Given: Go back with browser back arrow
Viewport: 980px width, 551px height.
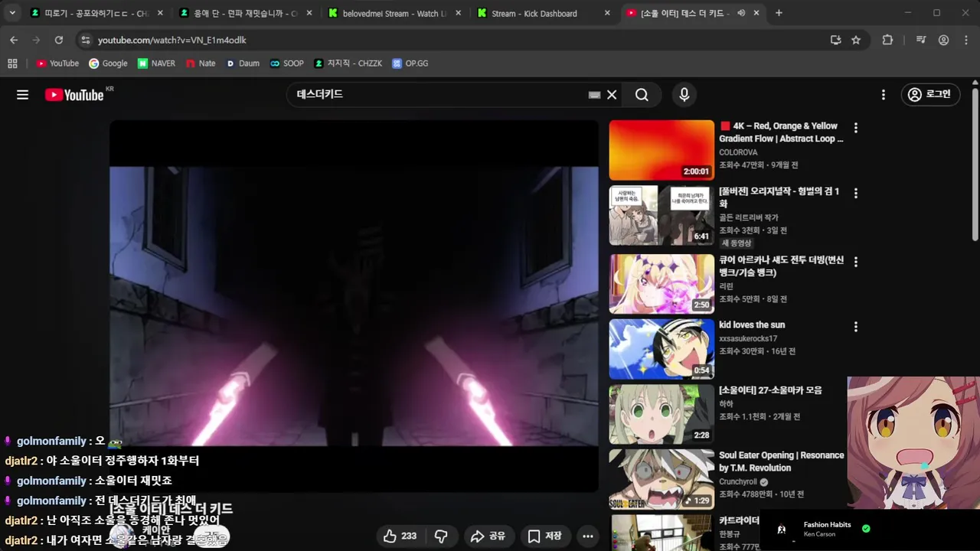Looking at the screenshot, I should (x=14, y=40).
